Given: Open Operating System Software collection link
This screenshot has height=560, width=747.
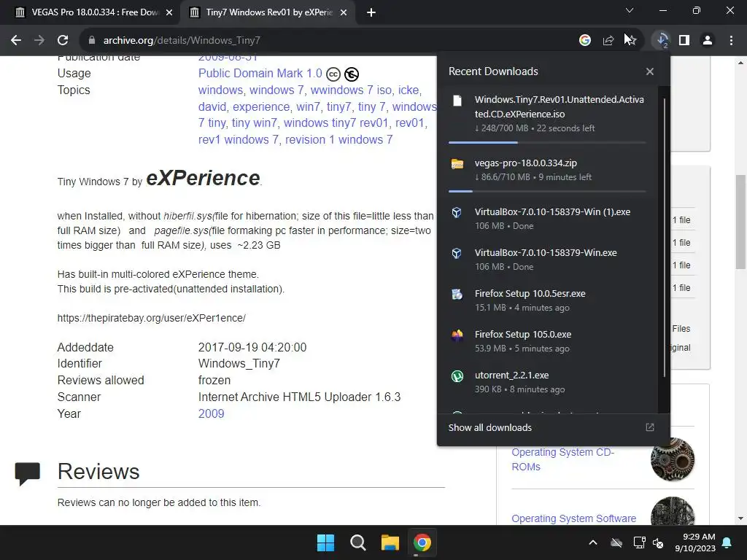Looking at the screenshot, I should point(573,518).
